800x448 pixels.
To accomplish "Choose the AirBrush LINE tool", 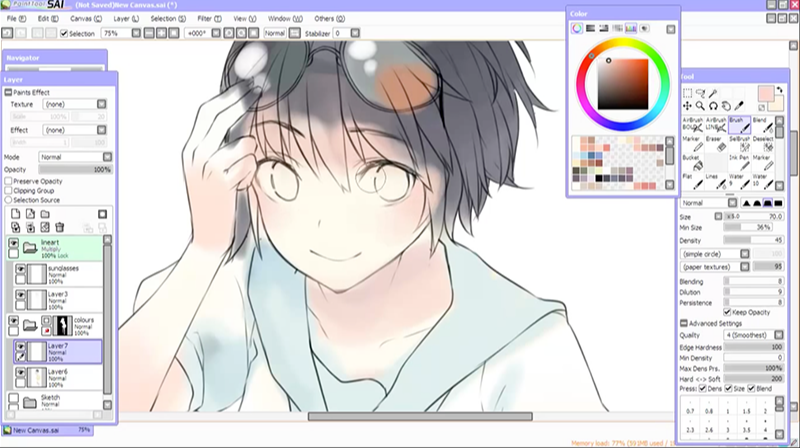I will 716,125.
